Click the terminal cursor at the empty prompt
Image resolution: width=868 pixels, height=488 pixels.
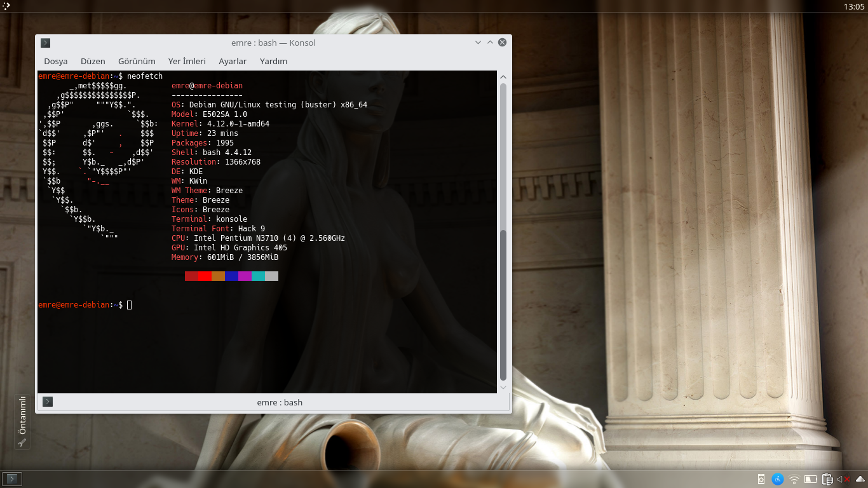click(130, 305)
